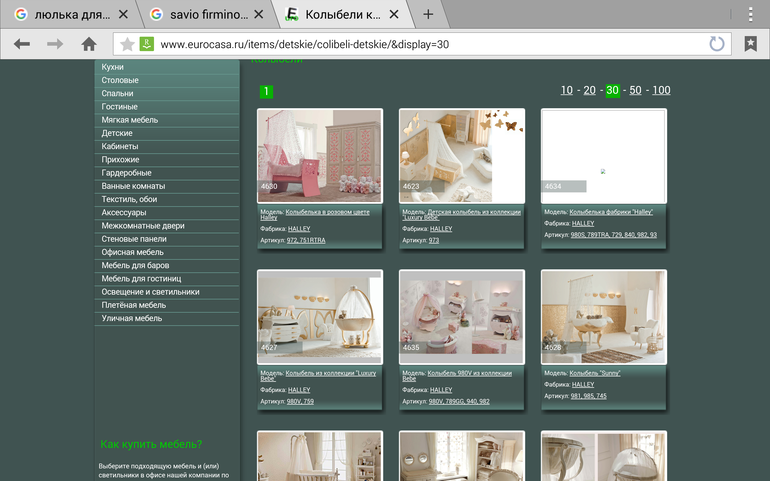This screenshot has width=770, height=481.
Task: Switch to the люлька для tab
Action: click(68, 15)
